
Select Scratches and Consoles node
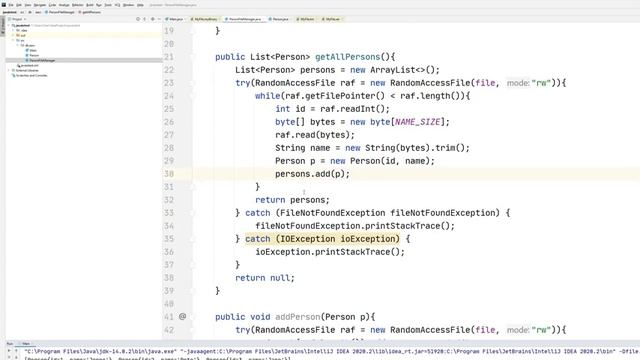(x=31, y=76)
